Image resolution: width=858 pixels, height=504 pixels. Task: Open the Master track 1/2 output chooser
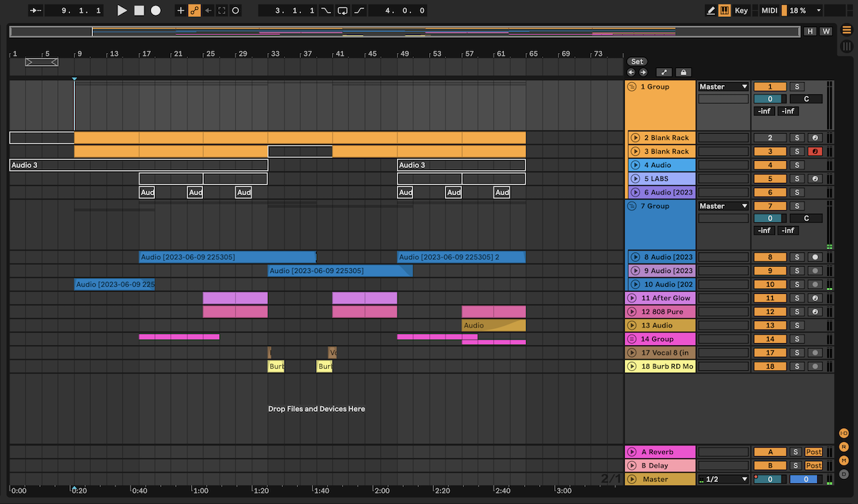tap(724, 480)
